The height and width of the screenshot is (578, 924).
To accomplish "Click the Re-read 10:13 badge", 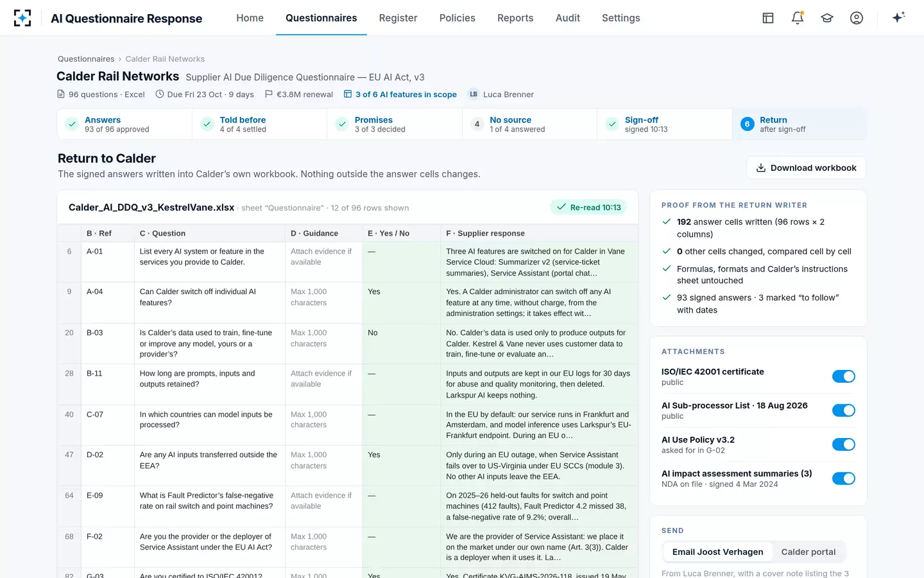I will (x=588, y=207).
